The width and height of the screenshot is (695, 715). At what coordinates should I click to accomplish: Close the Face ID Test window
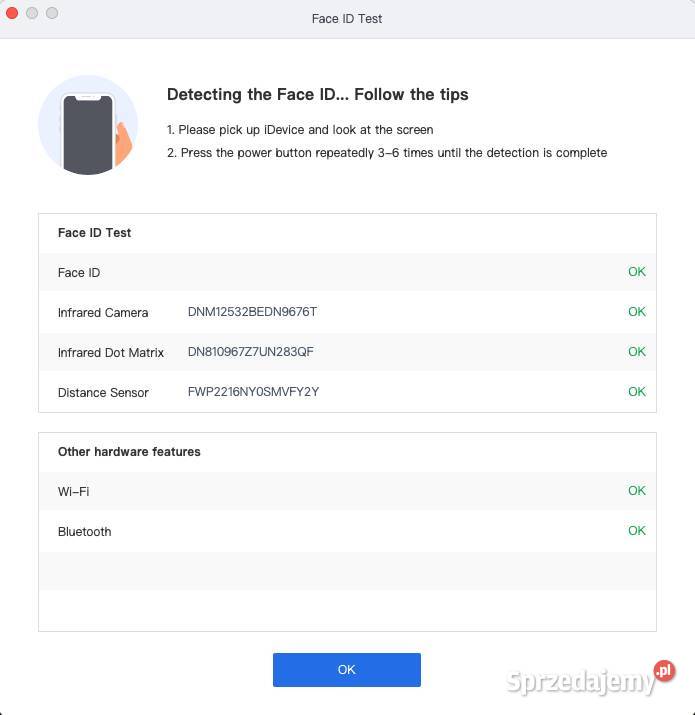(x=12, y=13)
